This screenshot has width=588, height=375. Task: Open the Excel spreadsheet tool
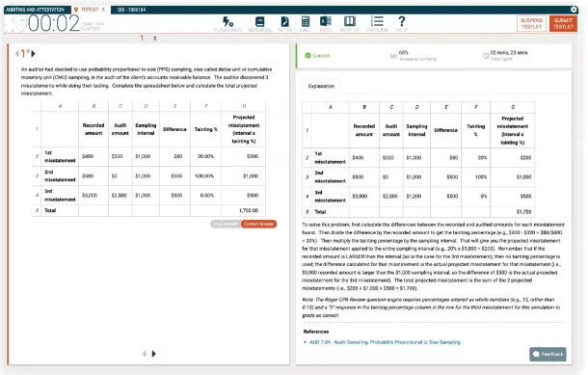point(326,24)
